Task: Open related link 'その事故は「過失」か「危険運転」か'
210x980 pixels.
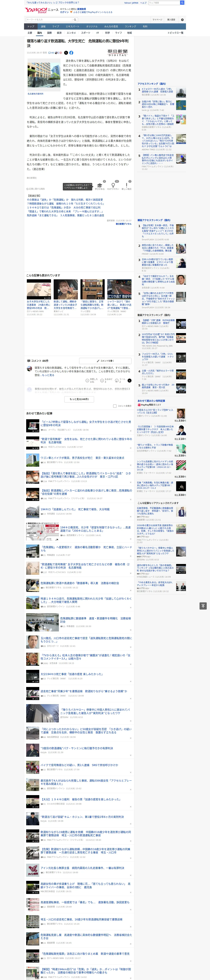Action: pyautogui.click(x=65, y=200)
